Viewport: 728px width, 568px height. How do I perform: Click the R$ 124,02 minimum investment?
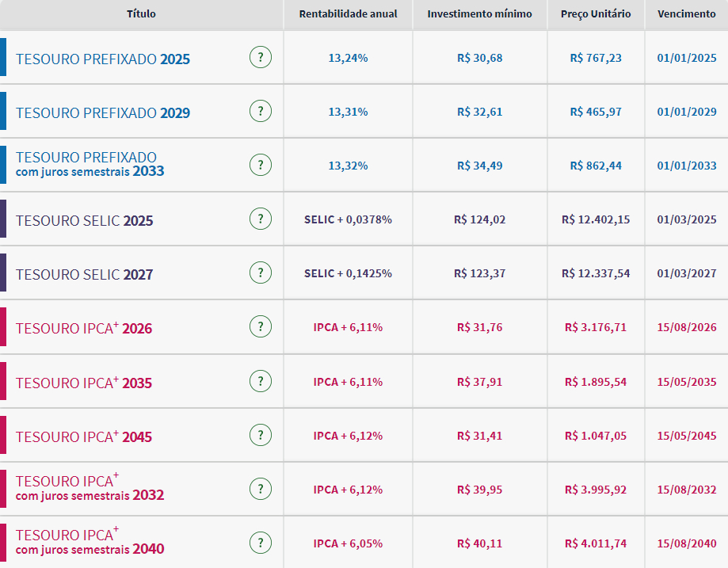click(x=479, y=219)
